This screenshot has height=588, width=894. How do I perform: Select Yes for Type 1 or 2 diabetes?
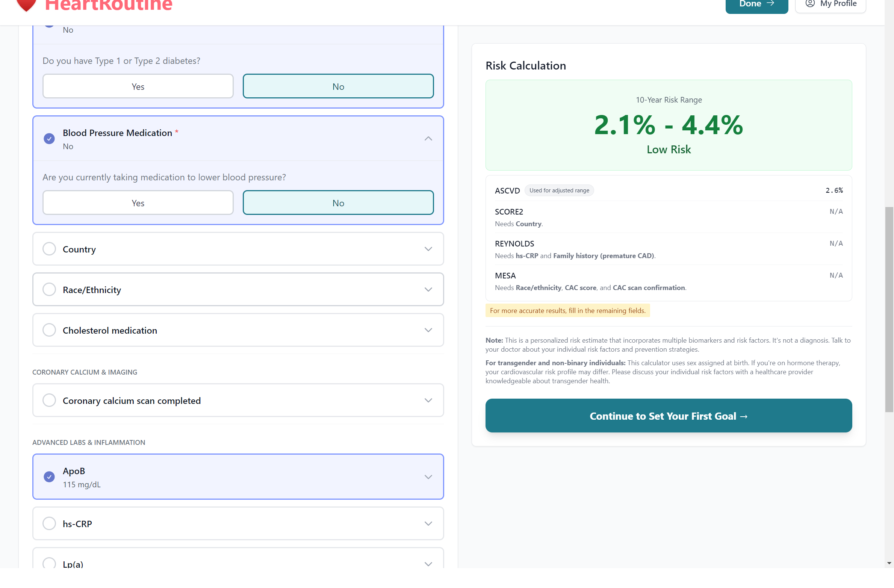138,86
